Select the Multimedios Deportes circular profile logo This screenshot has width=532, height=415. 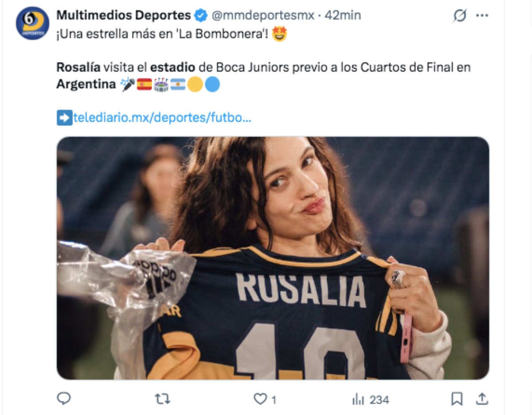click(x=32, y=20)
